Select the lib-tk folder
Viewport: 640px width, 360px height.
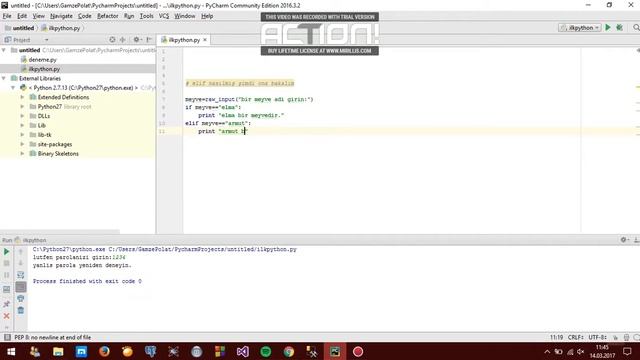[44, 135]
